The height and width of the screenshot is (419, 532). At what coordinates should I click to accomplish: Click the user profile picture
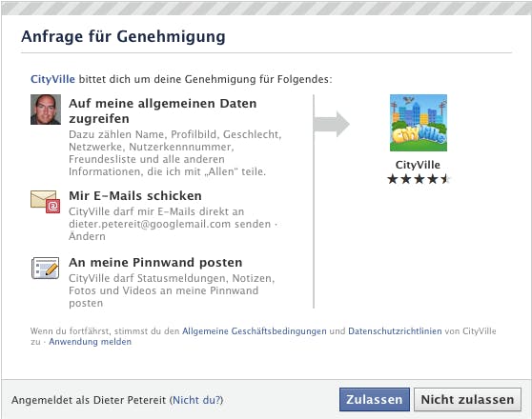pos(46,110)
